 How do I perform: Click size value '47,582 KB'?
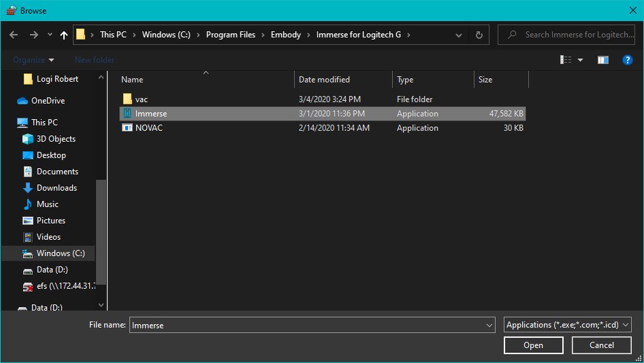tap(506, 114)
